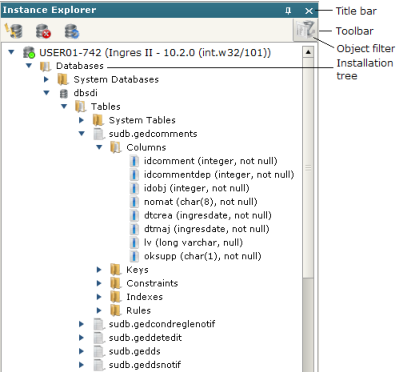The image size is (408, 372).
Task: Click the Columns folder icon
Action: tap(115, 147)
